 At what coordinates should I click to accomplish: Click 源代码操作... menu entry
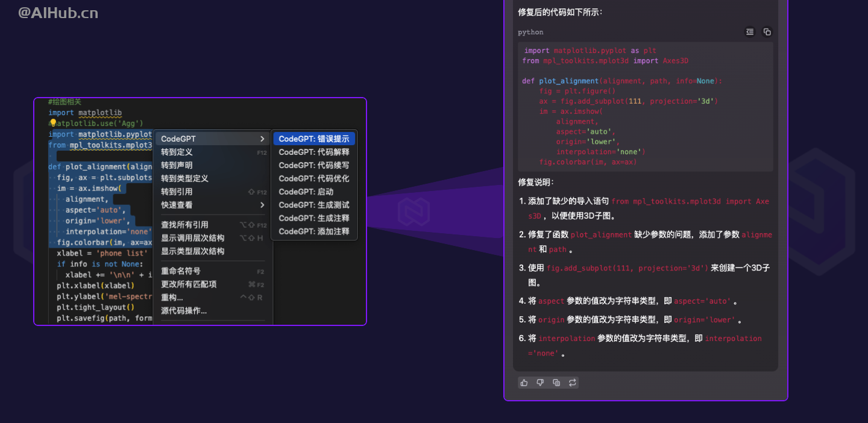click(213, 311)
